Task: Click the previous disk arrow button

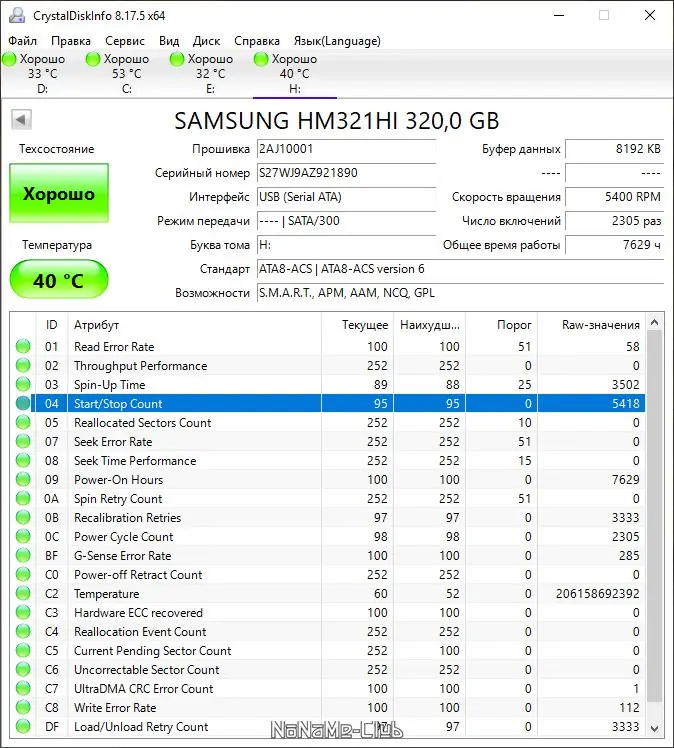Action: tap(21, 119)
